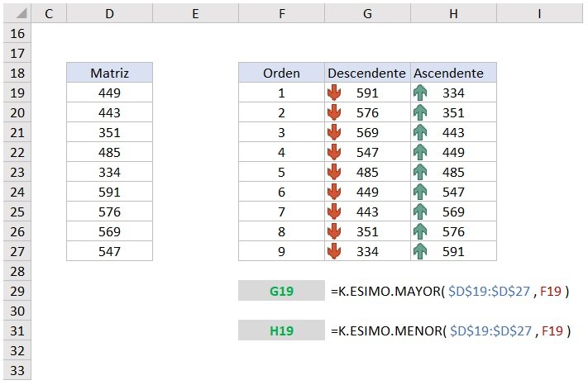Select Matriz cell with value 351
The width and height of the screenshot is (588, 385).
click(109, 132)
